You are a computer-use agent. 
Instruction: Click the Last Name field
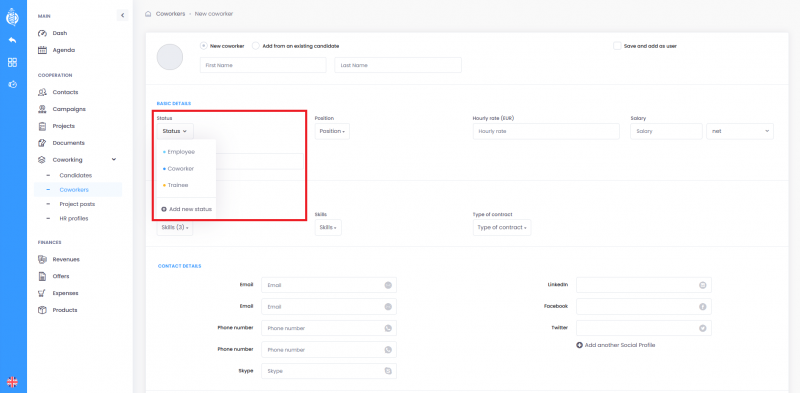click(398, 65)
